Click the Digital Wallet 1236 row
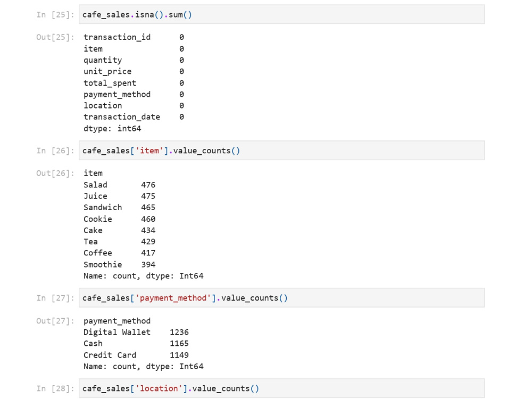The image size is (532, 399). (x=136, y=332)
